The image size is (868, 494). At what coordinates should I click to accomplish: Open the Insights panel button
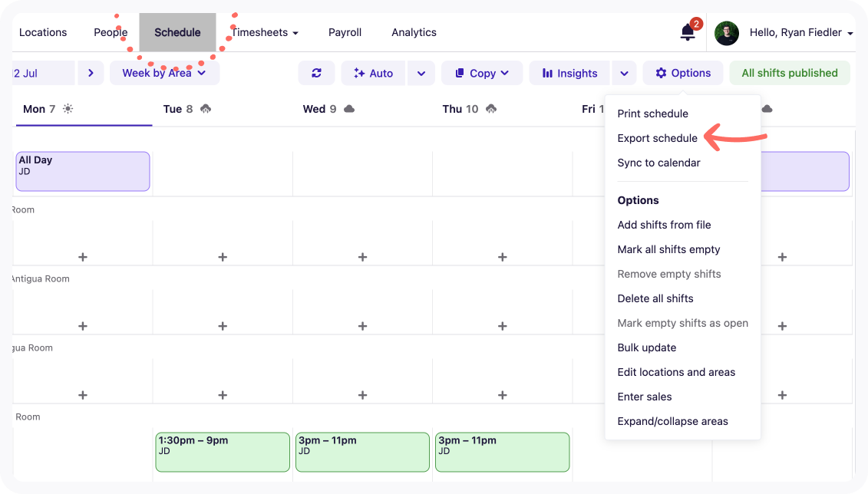click(569, 73)
